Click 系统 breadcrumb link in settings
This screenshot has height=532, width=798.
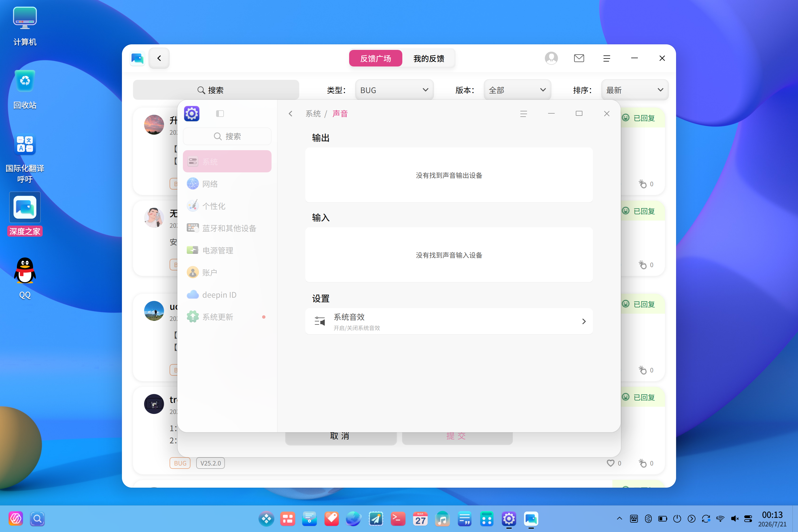313,114
